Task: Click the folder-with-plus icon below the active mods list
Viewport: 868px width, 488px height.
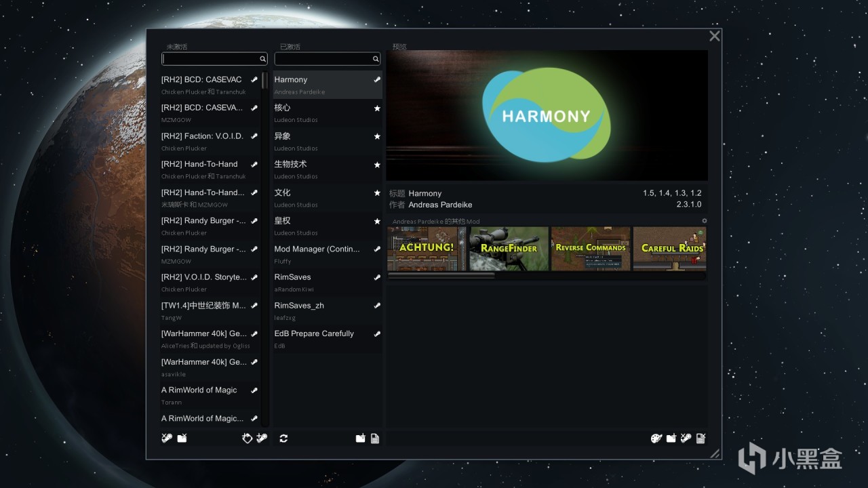Action: click(x=361, y=439)
